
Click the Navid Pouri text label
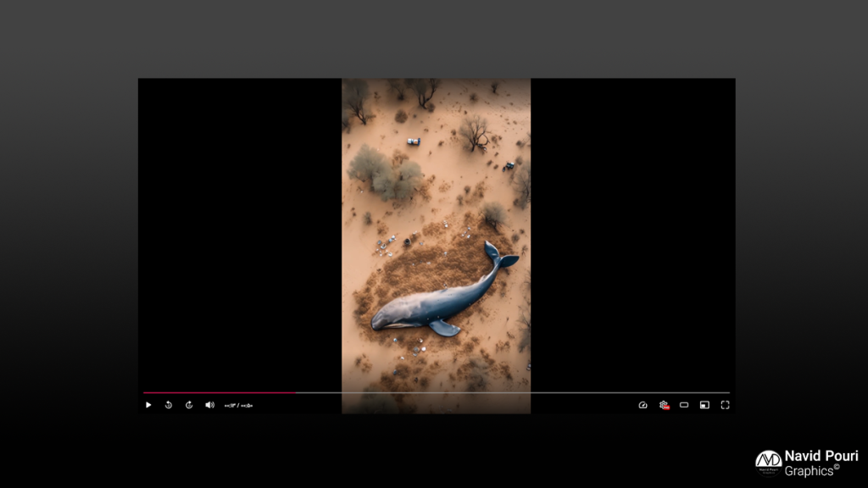pyautogui.click(x=821, y=456)
